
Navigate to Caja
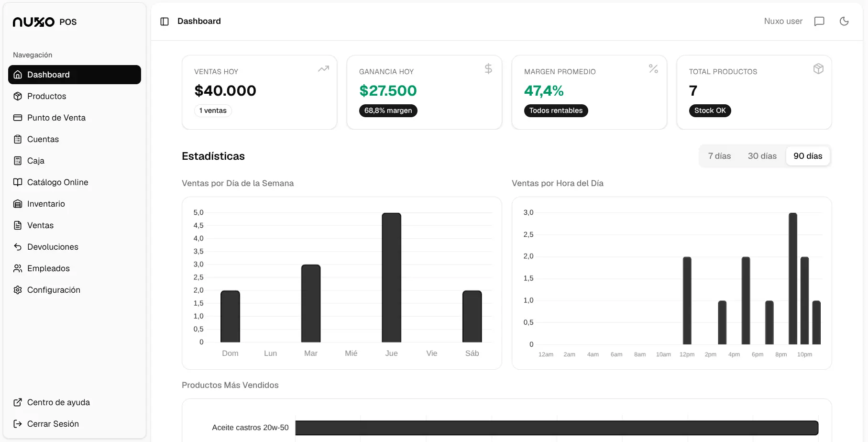click(75, 161)
